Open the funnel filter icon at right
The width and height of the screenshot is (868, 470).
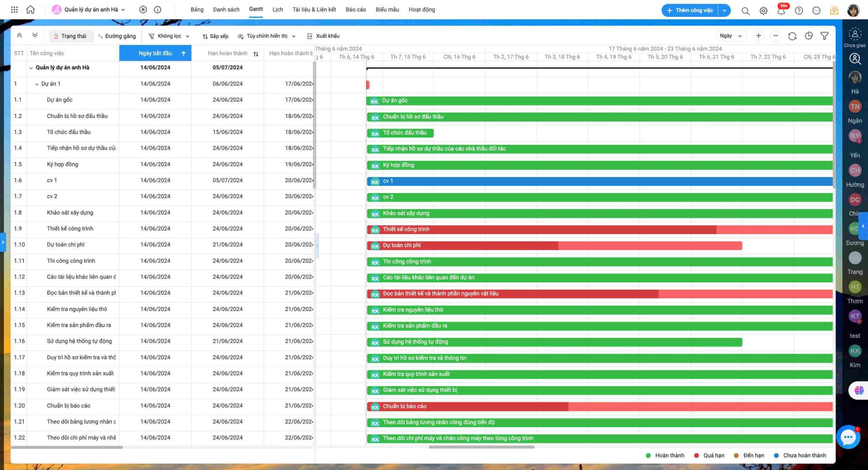(825, 36)
